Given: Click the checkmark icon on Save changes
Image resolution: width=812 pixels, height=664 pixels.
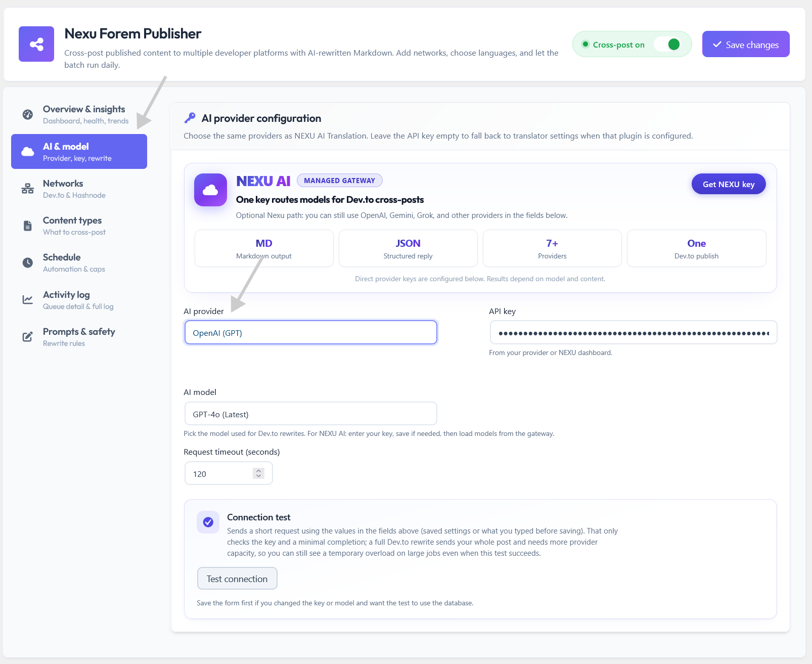Looking at the screenshot, I should [x=717, y=45].
